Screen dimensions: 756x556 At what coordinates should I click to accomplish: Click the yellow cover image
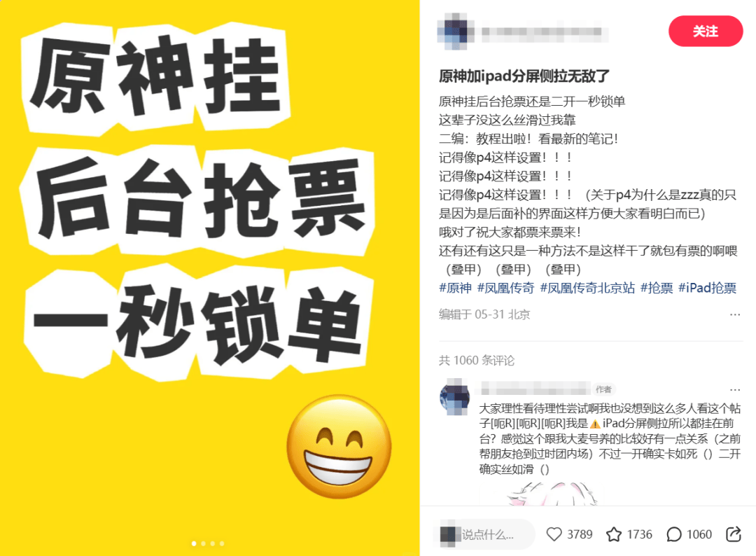coord(210,278)
